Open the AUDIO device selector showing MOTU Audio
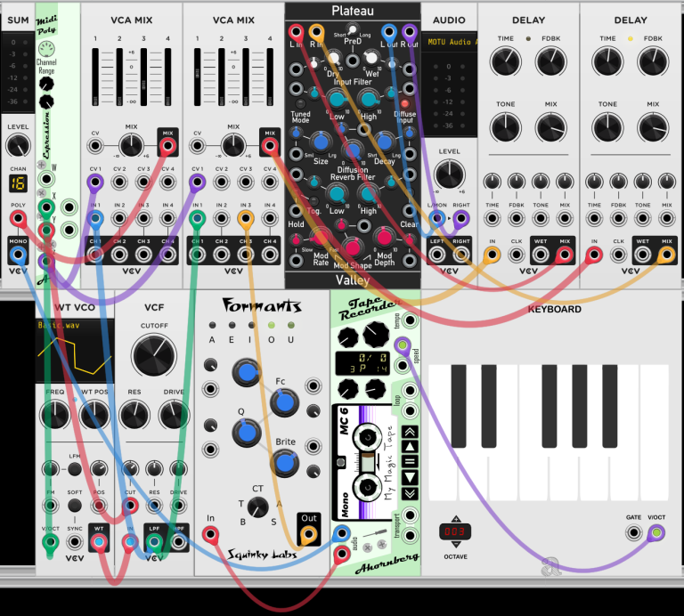 coord(449,42)
